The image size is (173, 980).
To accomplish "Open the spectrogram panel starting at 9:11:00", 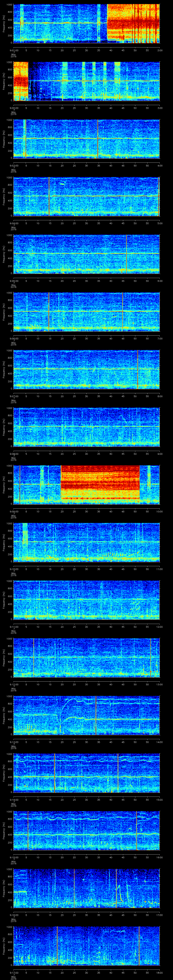I will 86,600.
